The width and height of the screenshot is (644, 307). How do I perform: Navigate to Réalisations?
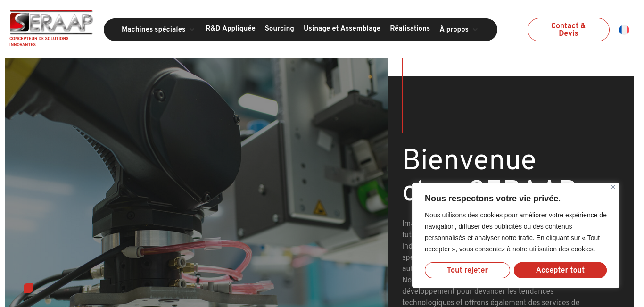pyautogui.click(x=410, y=28)
